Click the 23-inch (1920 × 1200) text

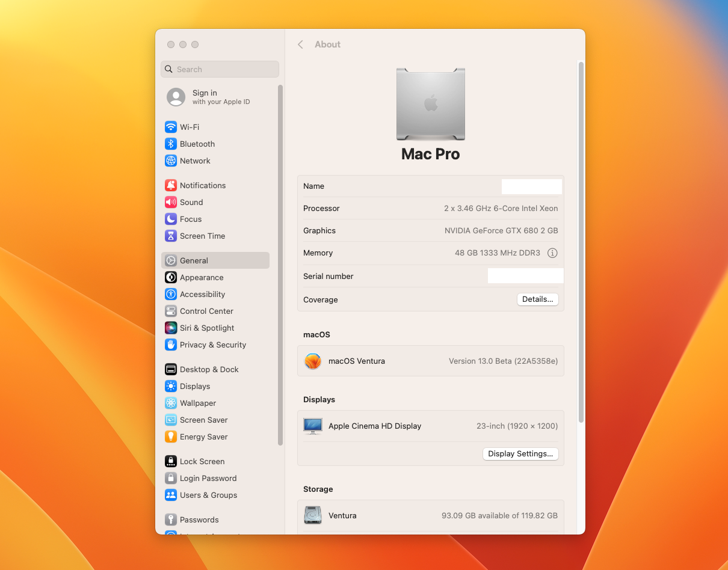517,426
